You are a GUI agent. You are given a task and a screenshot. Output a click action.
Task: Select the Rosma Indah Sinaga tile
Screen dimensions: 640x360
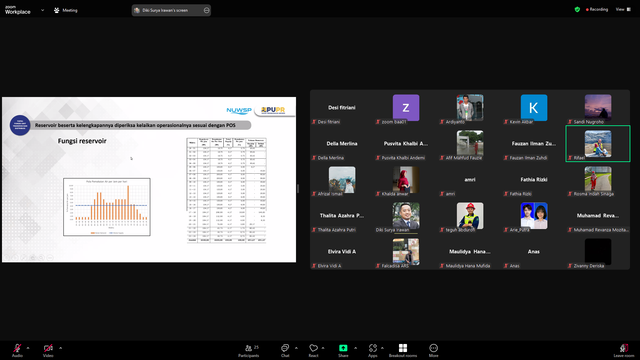tap(598, 180)
